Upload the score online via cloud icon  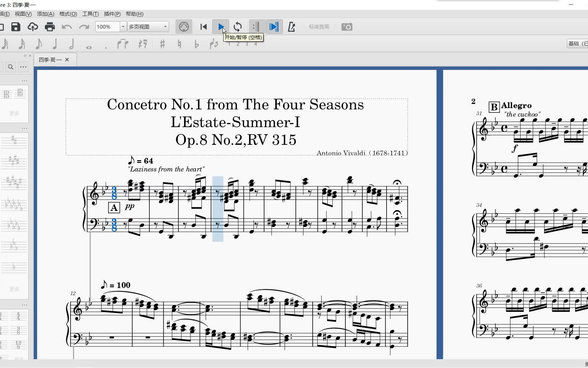[x=33, y=27]
